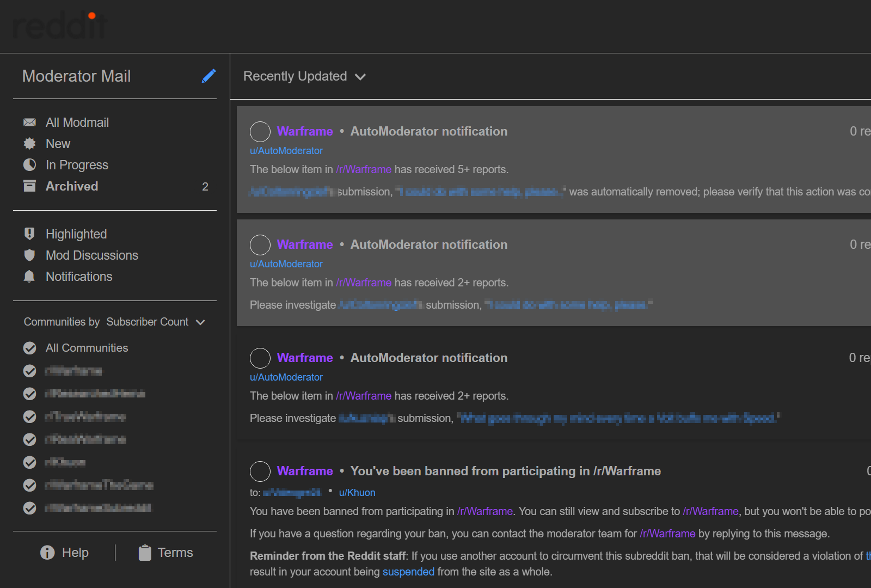The height and width of the screenshot is (588, 871).
Task: Click the Moderator Mail heading
Action: point(76,76)
